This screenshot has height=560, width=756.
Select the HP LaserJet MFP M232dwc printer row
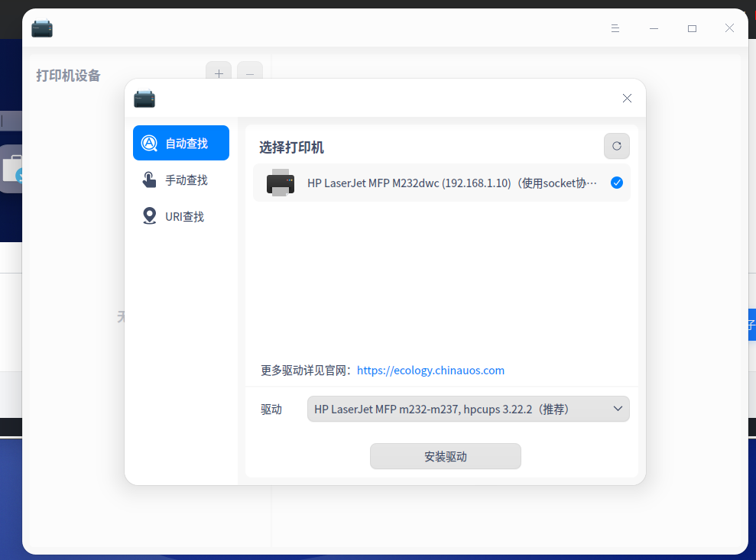click(x=442, y=183)
